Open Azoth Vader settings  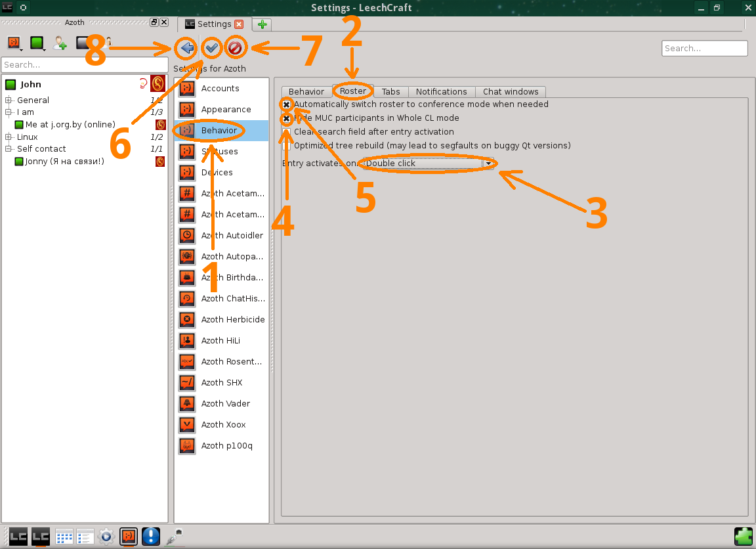221,404
